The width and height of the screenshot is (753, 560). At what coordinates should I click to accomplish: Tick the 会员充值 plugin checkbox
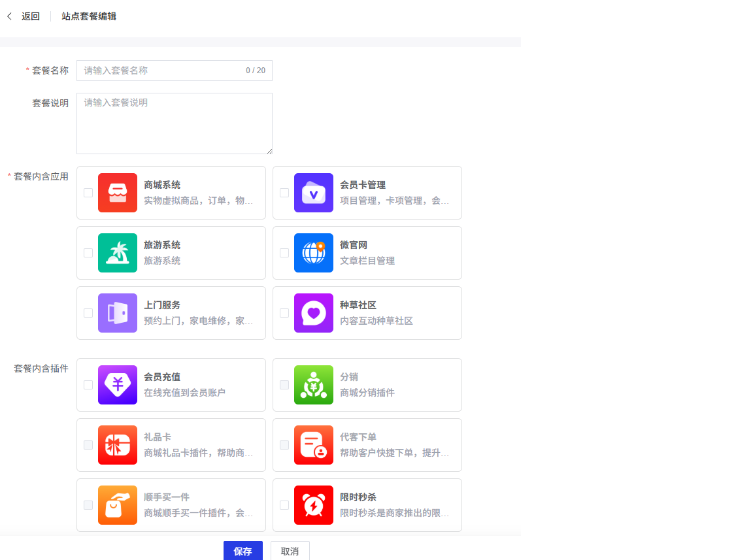coord(88,385)
